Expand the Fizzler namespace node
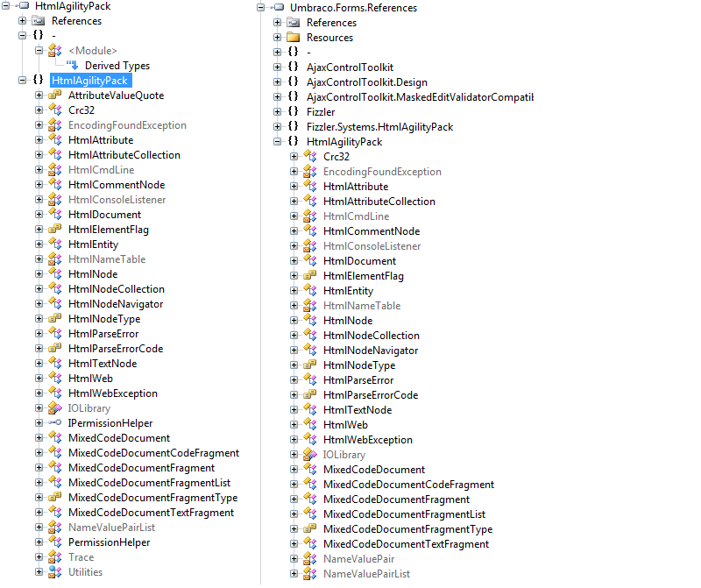Screen dimensions: 701x588 coord(277,112)
